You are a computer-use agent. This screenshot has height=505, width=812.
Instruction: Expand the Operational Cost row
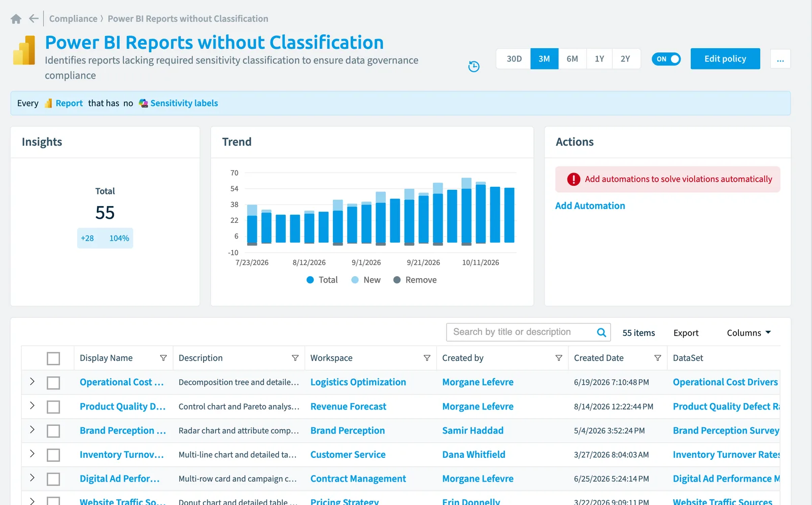click(32, 382)
